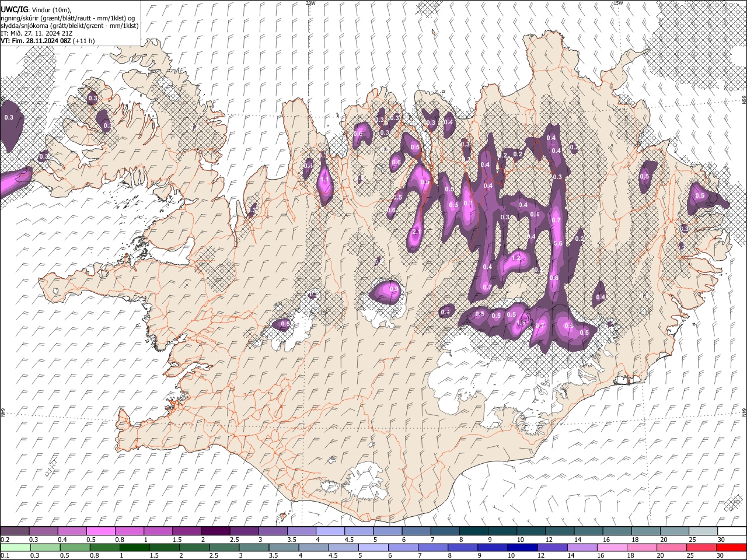Viewport: 747px width, 560px height.
Task: Choose the slate blue snow-scale swatch starting at 6
Action: point(416,531)
